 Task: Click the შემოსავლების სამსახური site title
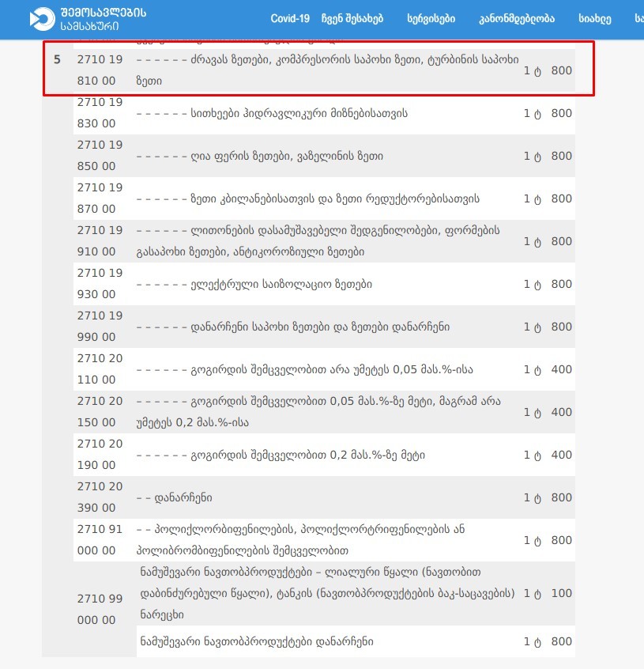point(104,19)
